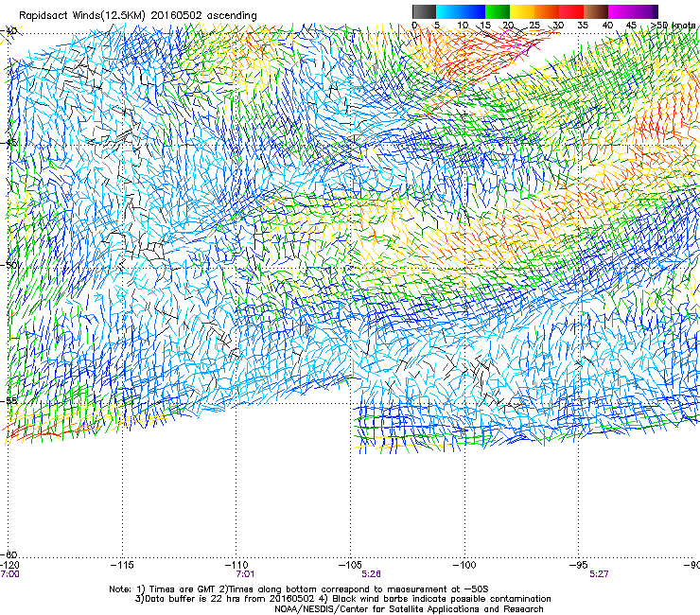Click the longitude label '-110'
Screen dimensions: 700x615
coord(236,565)
